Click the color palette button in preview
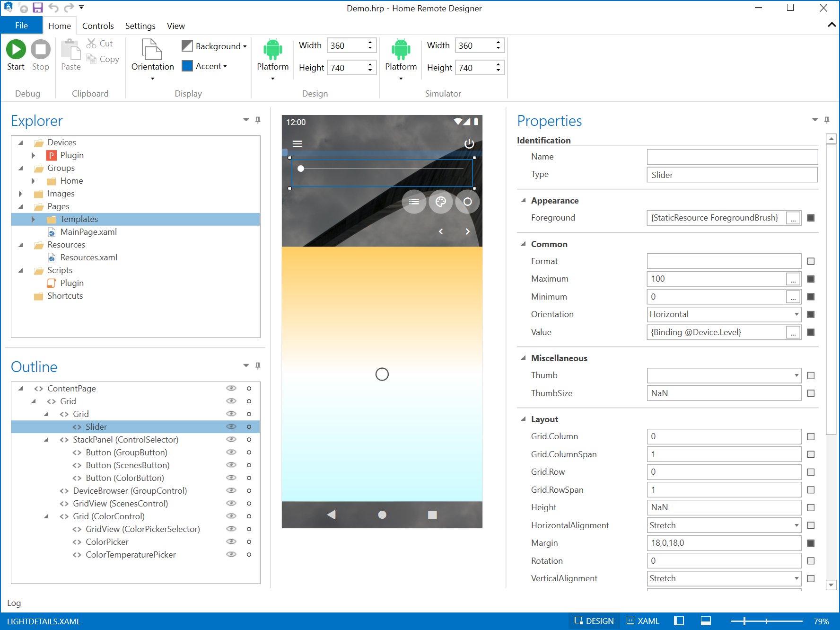The image size is (840, 630). 440,202
